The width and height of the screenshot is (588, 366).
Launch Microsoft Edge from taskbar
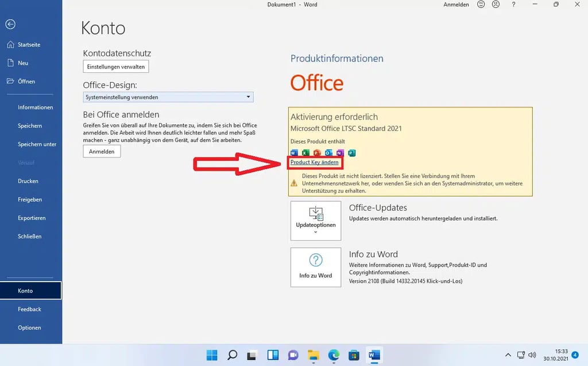pos(334,355)
